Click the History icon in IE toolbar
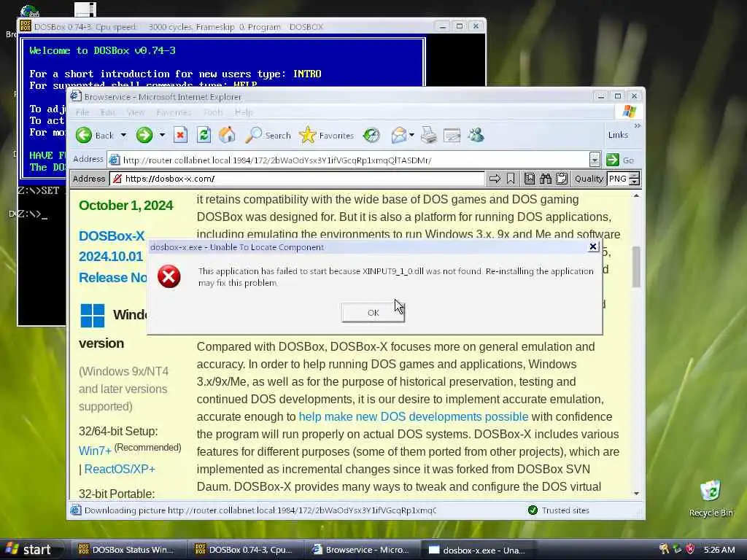 click(x=371, y=135)
